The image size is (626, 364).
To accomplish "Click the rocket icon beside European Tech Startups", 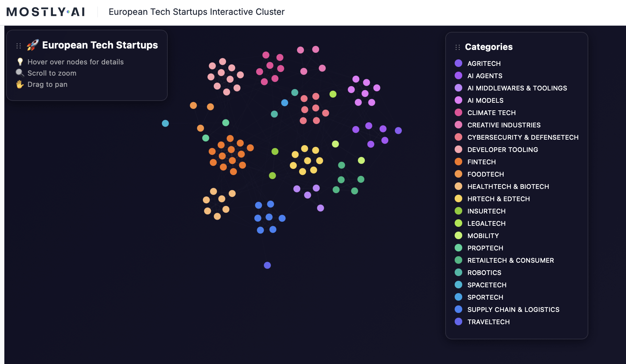I will [x=33, y=45].
